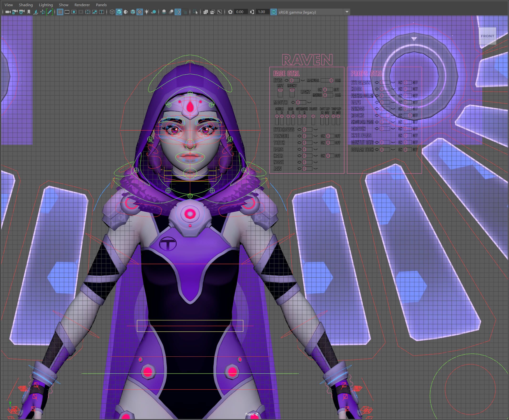This screenshot has height=420, width=509.
Task: Toggle Isolate Select icon
Action: [195, 12]
